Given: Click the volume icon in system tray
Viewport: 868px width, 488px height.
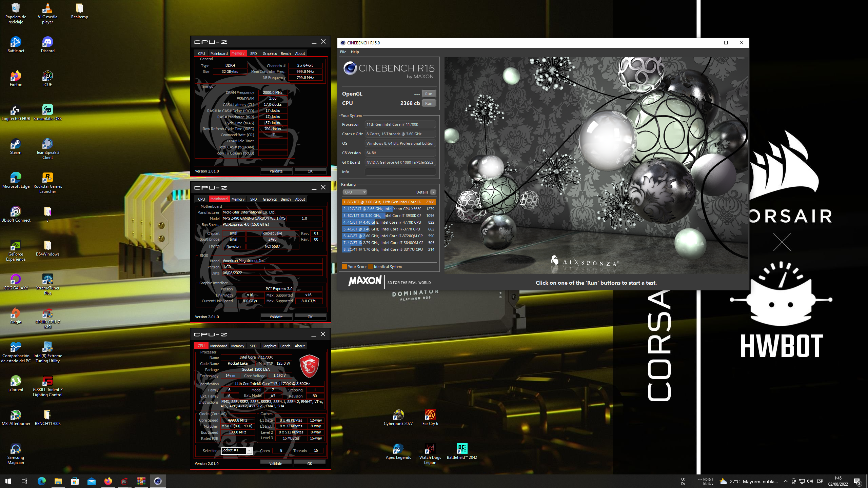Looking at the screenshot, I should pos(810,481).
